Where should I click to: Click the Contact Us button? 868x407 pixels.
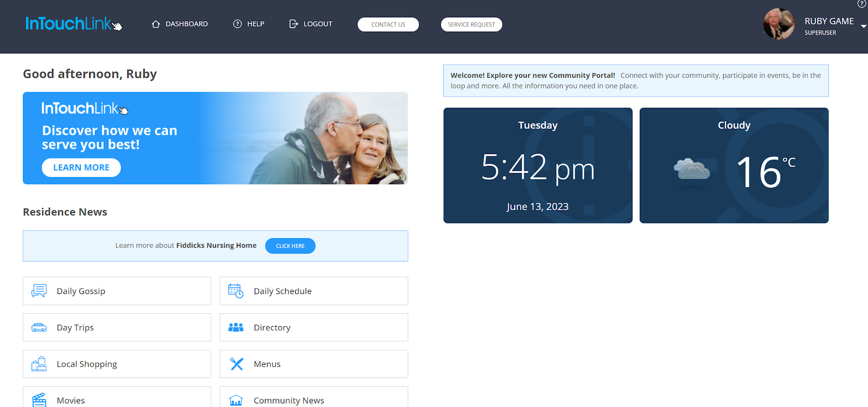(388, 24)
